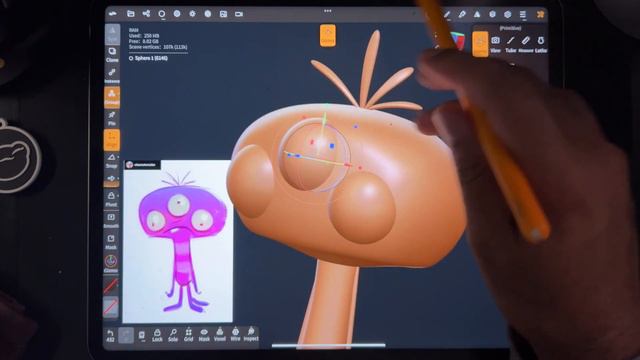
Task: Tap the three-dot multitasking indicator
Action: 328,11
